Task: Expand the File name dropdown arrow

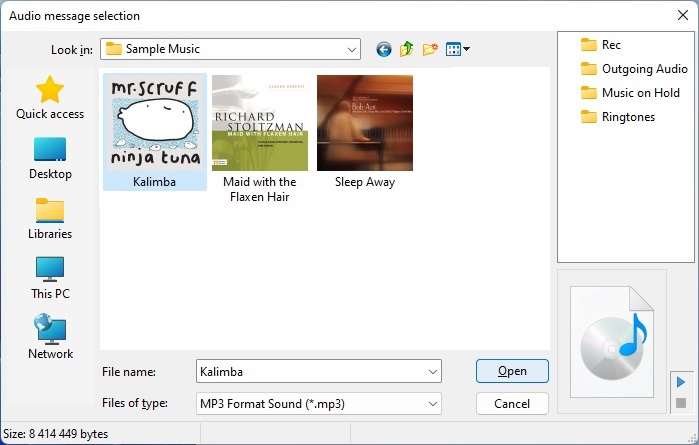Action: (432, 371)
